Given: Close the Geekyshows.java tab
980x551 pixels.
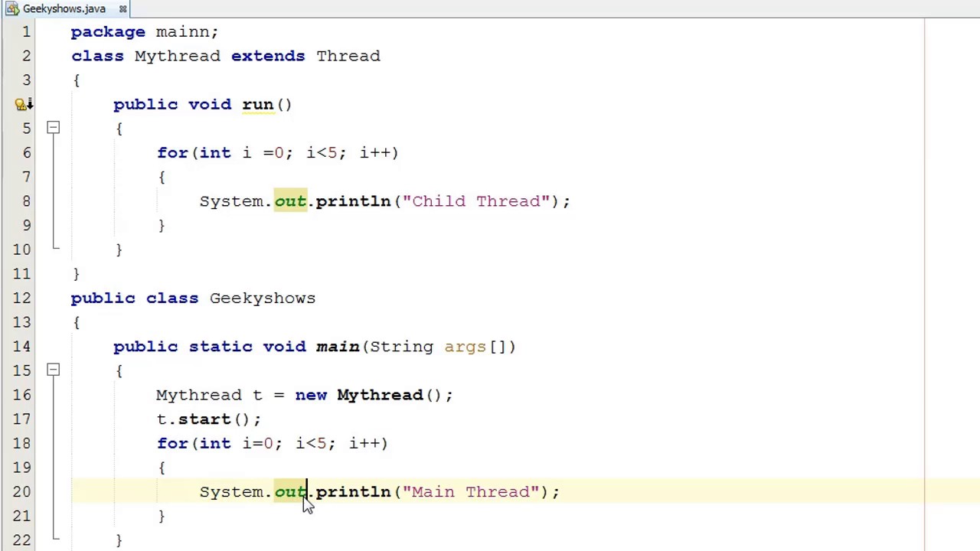Looking at the screenshot, I should tap(122, 9).
